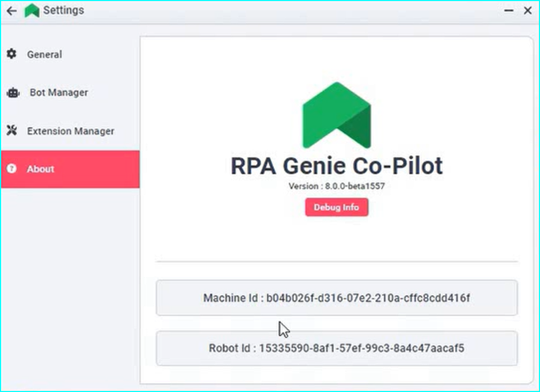This screenshot has width=540, height=392.
Task: Open the Bot Manager section
Action: pos(71,93)
